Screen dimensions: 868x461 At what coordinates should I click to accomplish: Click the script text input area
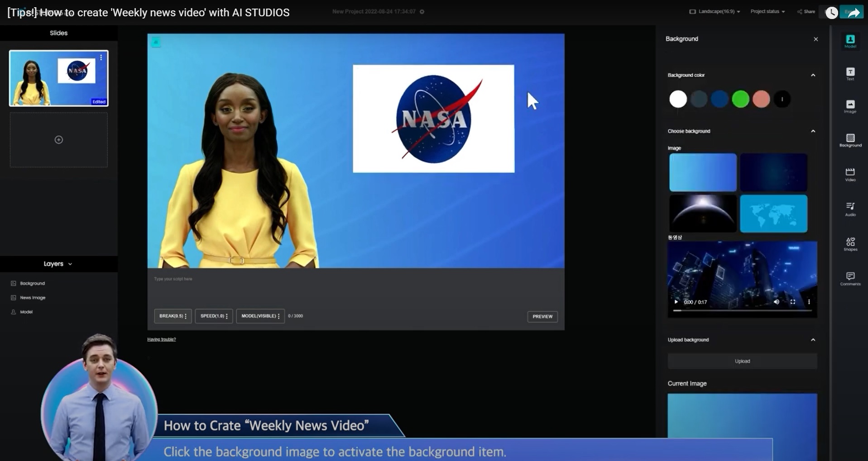(356, 288)
